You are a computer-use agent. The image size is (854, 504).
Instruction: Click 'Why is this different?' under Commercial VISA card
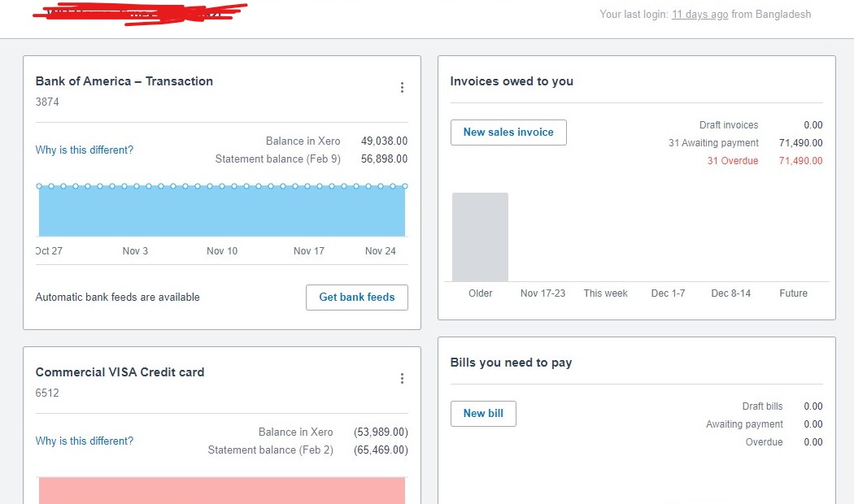point(85,441)
